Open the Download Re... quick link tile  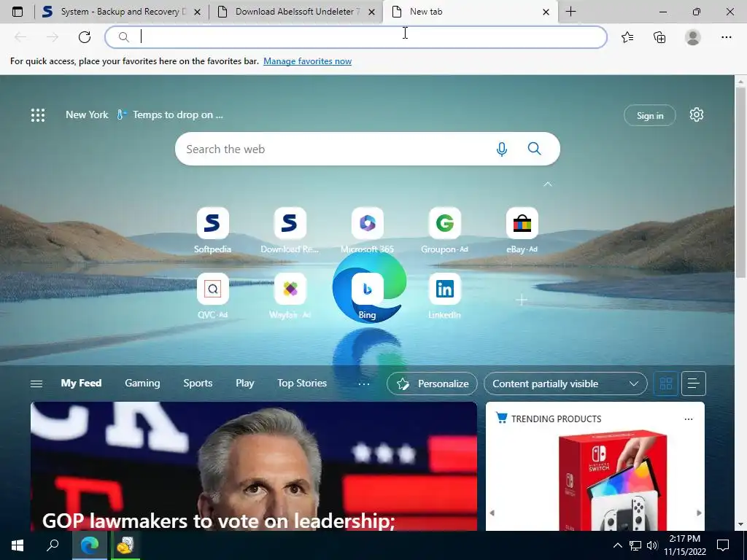click(x=290, y=230)
